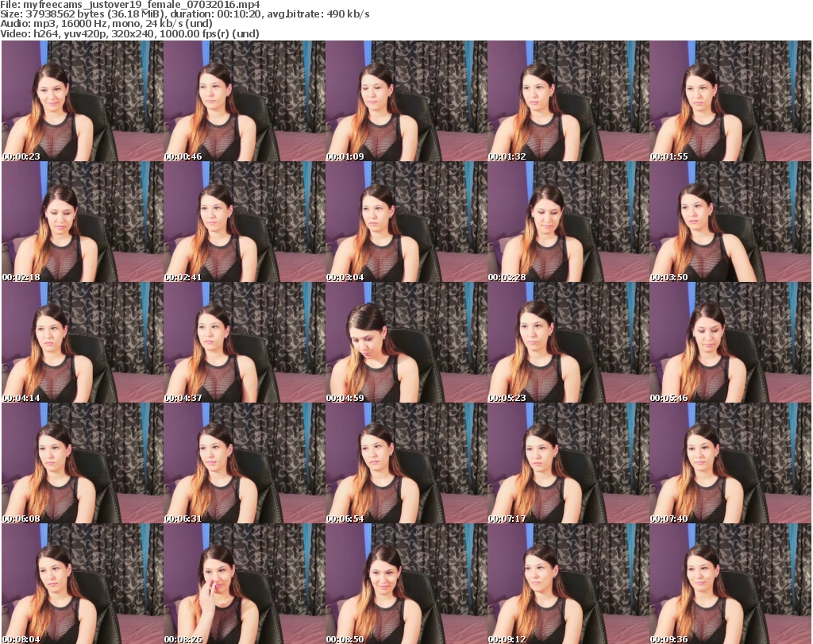Click the frame timestamped 00:03:28
813x644 pixels.
(568, 222)
